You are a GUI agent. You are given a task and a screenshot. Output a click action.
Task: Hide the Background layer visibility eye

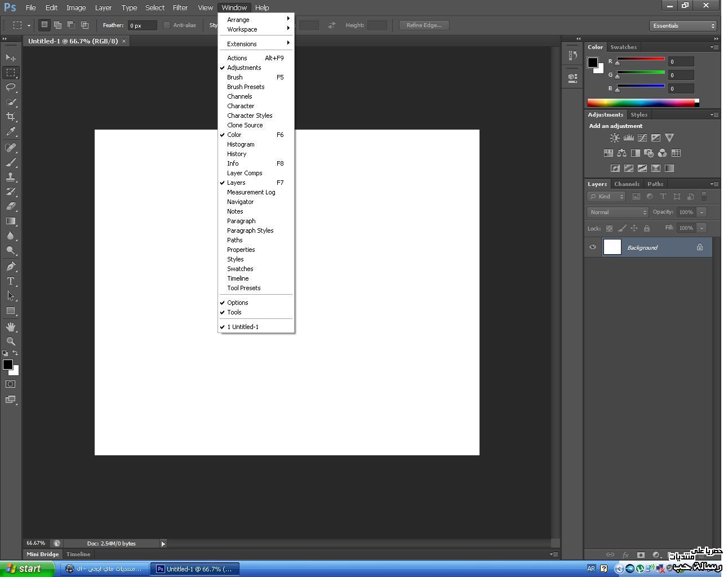tap(593, 247)
